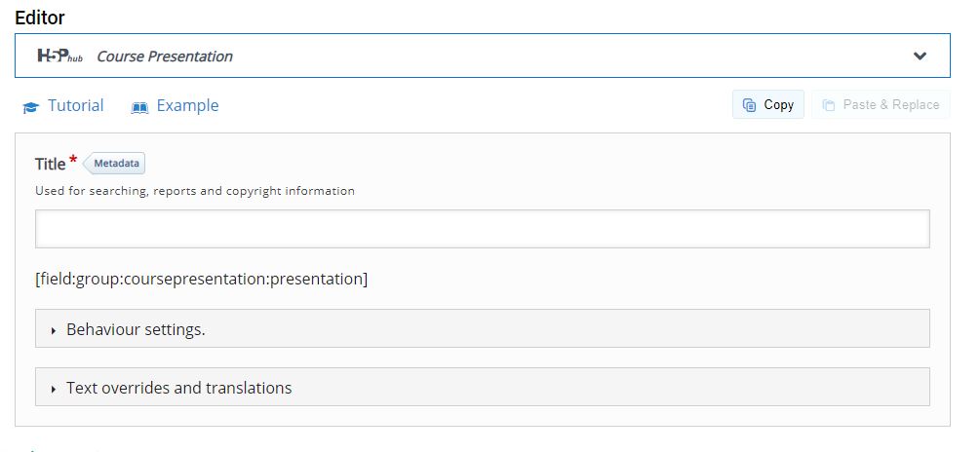980x452 pixels.
Task: Open the Tutorial link
Action: (x=76, y=105)
